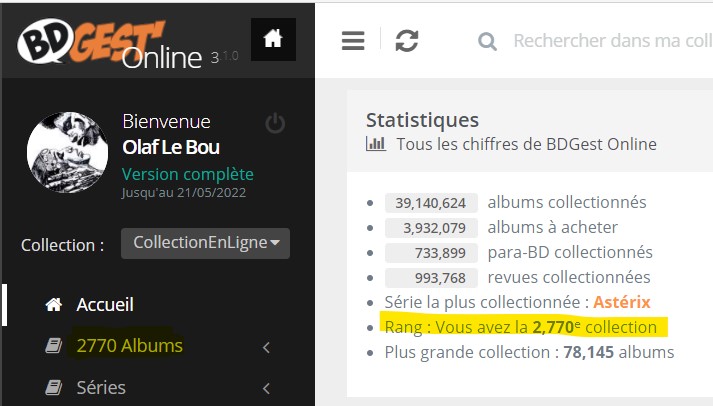Viewport: 713px width, 406px height.
Task: Click the Rechercher dans ma collection field
Action: 613,41
